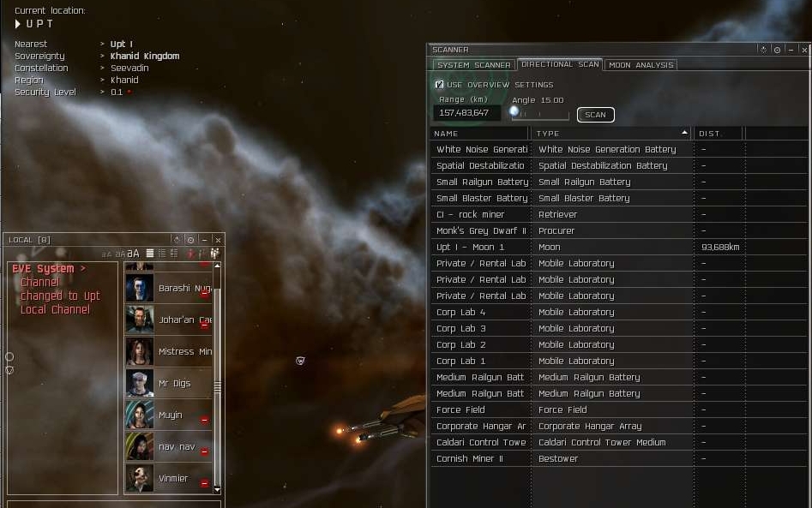Select medium font size in Local chat
Image resolution: width=812 pixels, height=508 pixels.
[x=120, y=254]
